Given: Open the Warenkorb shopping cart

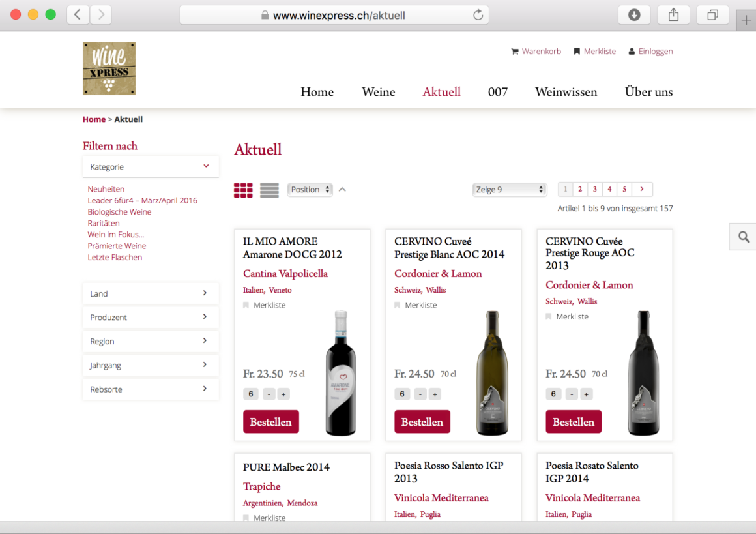Looking at the screenshot, I should 536,51.
